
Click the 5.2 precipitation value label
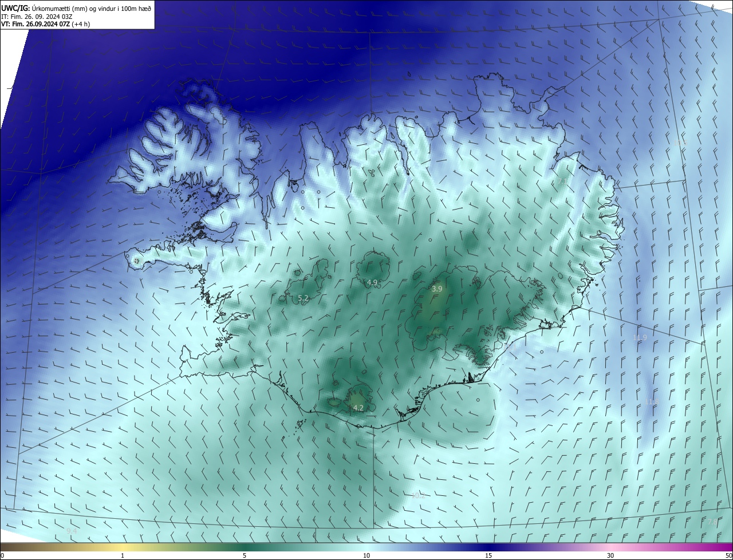304,298
